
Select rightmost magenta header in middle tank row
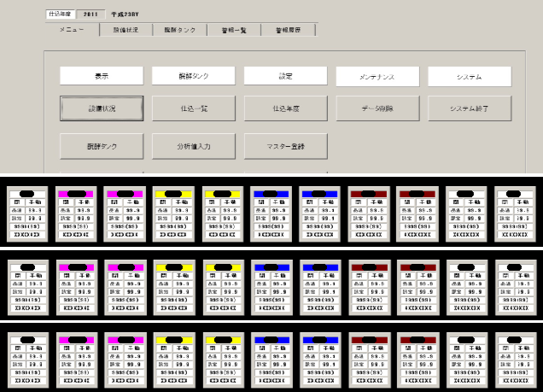[x=126, y=267]
